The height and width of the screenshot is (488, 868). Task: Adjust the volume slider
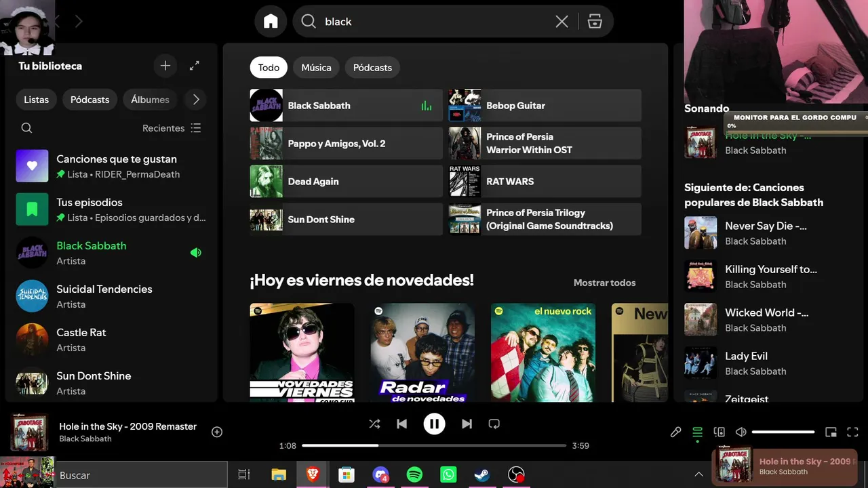[783, 432]
